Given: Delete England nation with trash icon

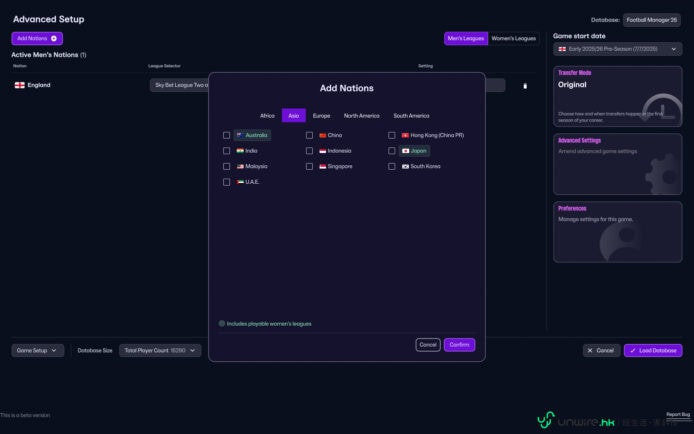Looking at the screenshot, I should (x=525, y=86).
